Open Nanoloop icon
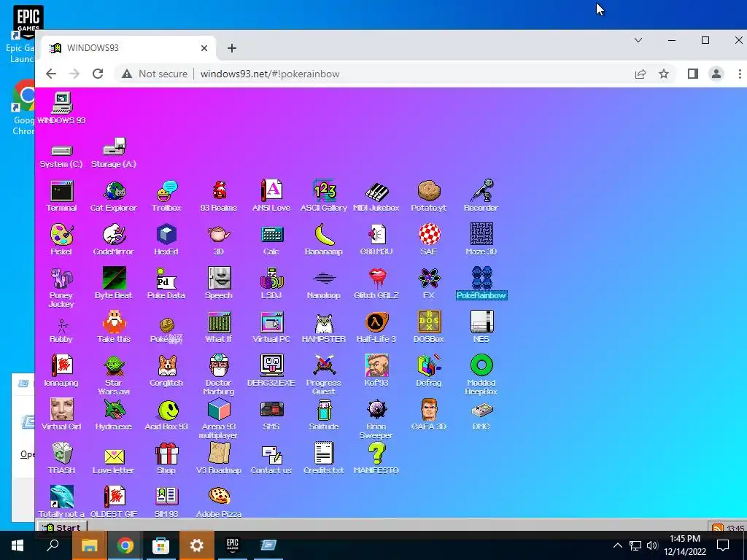Screen dimensions: 747x560 (x=324, y=279)
